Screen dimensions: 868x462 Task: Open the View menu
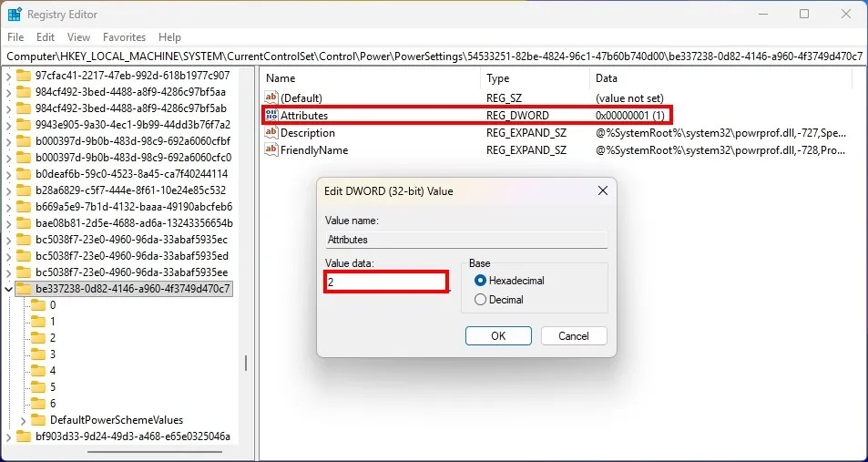(x=78, y=37)
